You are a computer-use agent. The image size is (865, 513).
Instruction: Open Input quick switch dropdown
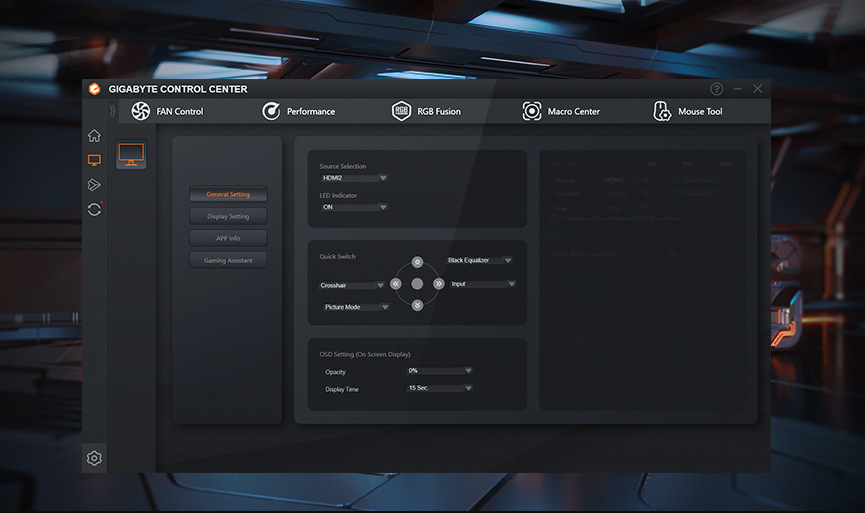point(483,284)
